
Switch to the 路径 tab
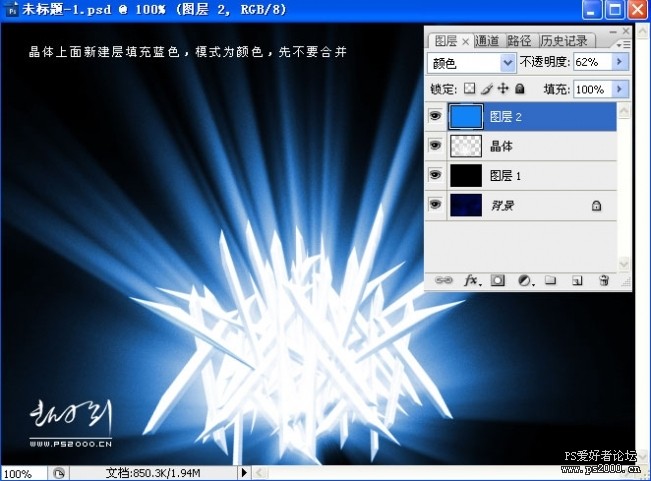point(519,41)
